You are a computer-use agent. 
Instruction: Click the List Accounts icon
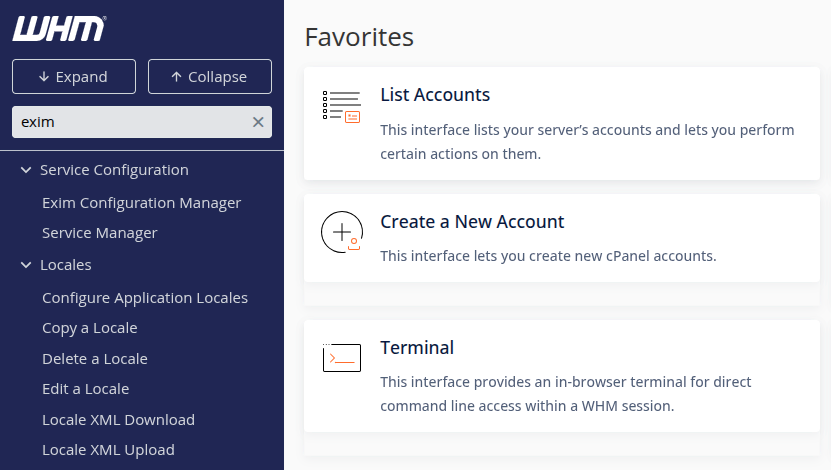(x=342, y=107)
